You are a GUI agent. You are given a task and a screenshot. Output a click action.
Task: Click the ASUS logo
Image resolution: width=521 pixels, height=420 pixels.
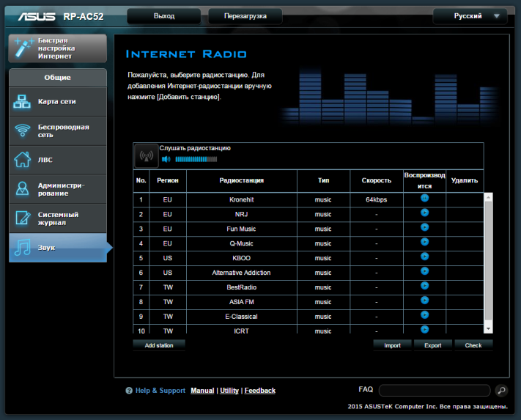click(37, 16)
